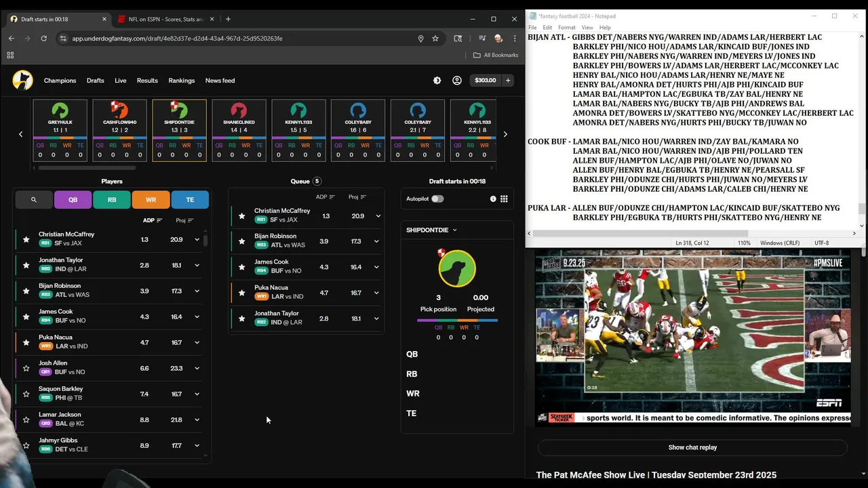Open Chrome three-dot menu
Viewport: 868px width, 488px height.
tap(514, 39)
